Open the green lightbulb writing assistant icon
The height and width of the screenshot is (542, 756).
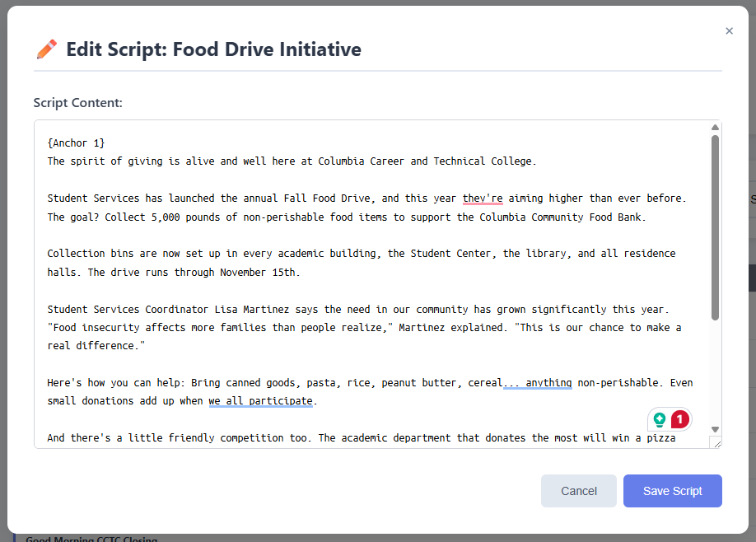click(660, 419)
